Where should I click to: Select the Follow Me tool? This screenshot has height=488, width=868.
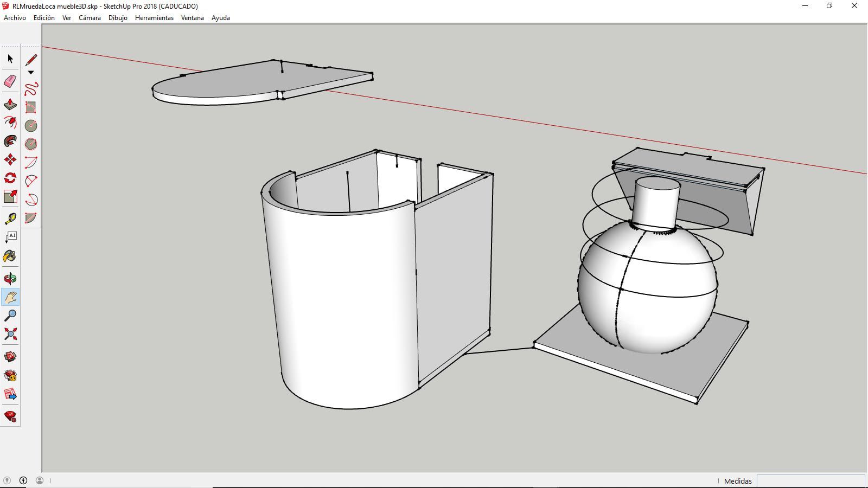tap(10, 123)
